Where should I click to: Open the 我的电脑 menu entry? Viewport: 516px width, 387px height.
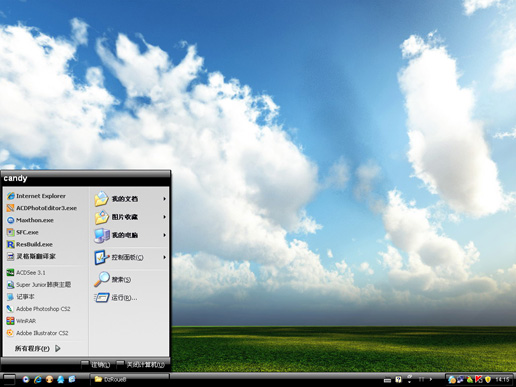click(x=130, y=235)
